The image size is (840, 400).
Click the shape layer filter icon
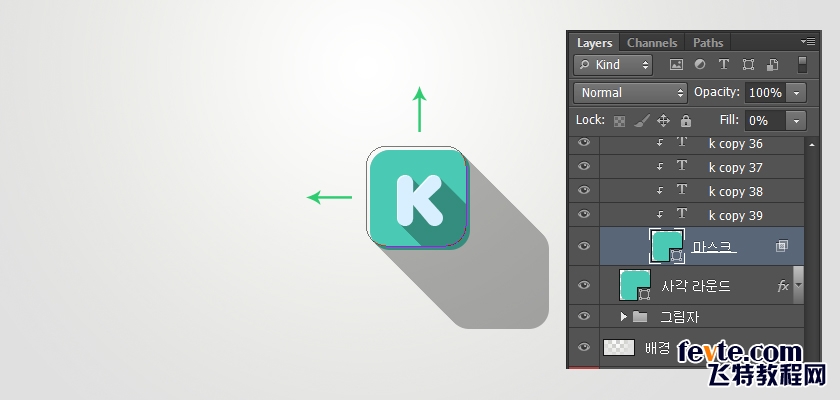(748, 65)
